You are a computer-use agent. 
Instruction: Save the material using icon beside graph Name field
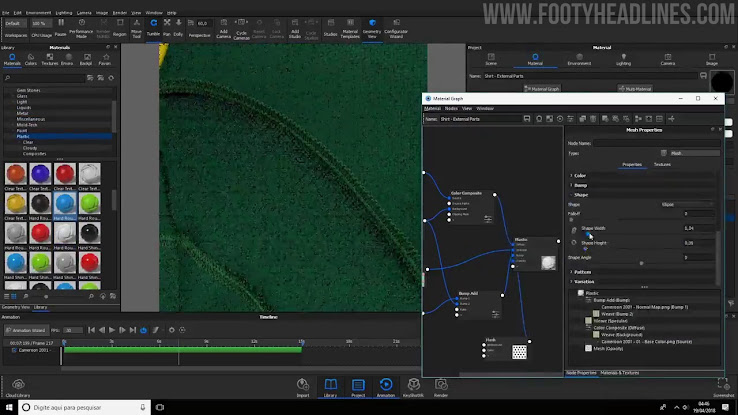pos(527,119)
